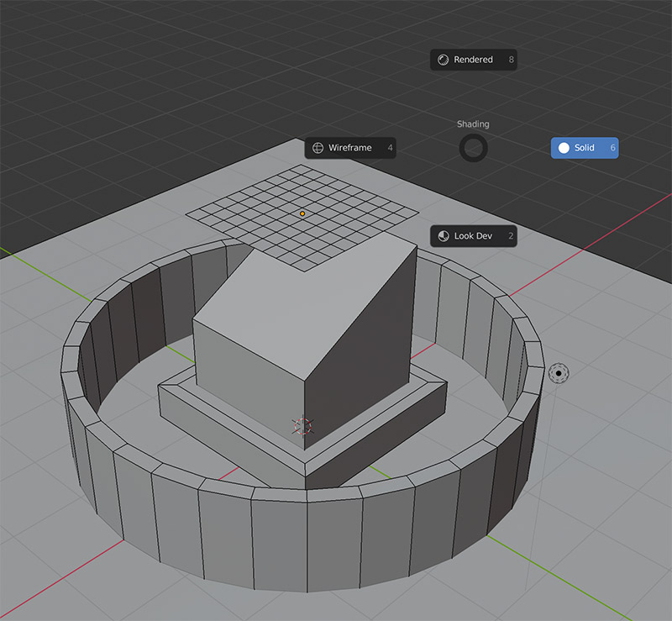The height and width of the screenshot is (621, 672).
Task: Select the light object beside the ring
Action: (559, 373)
